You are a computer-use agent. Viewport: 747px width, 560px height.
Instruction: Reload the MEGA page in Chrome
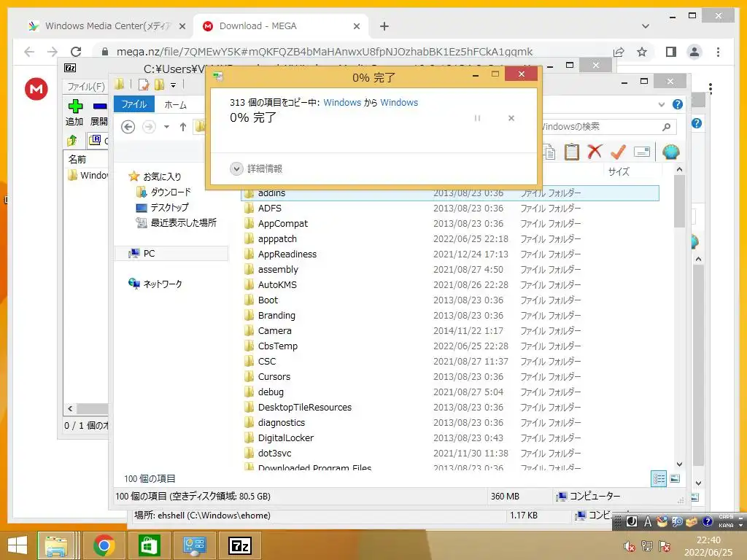[x=76, y=52]
